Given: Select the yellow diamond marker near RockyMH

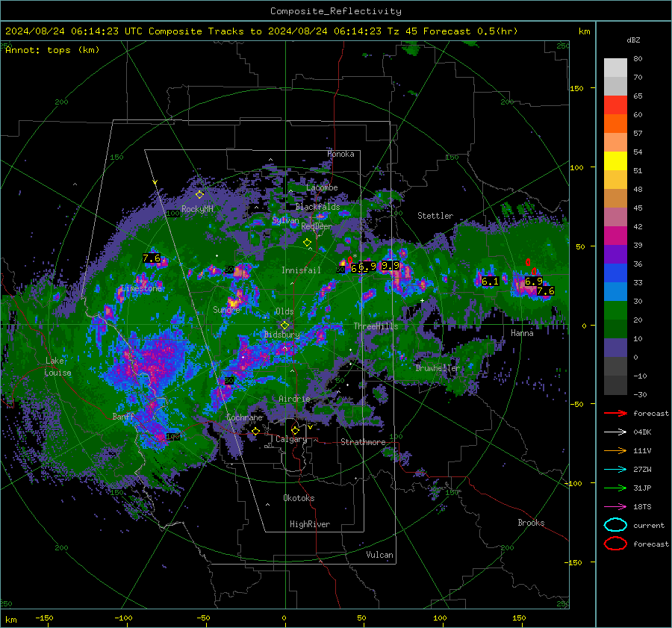Looking at the screenshot, I should coord(199,195).
